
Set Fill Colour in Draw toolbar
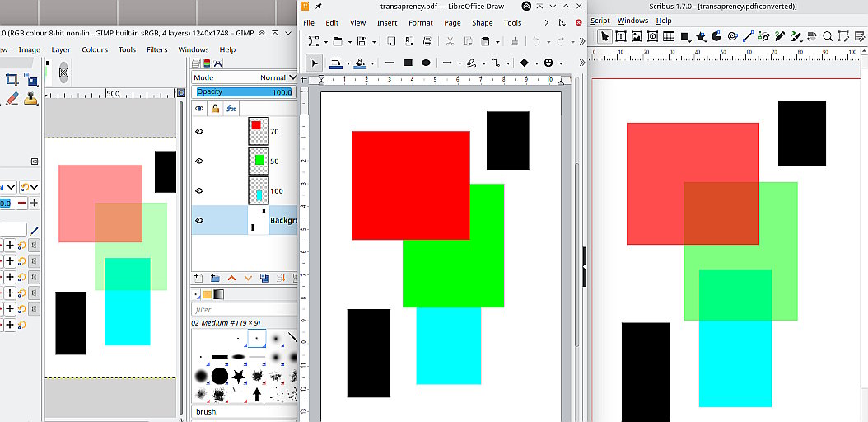click(360, 63)
